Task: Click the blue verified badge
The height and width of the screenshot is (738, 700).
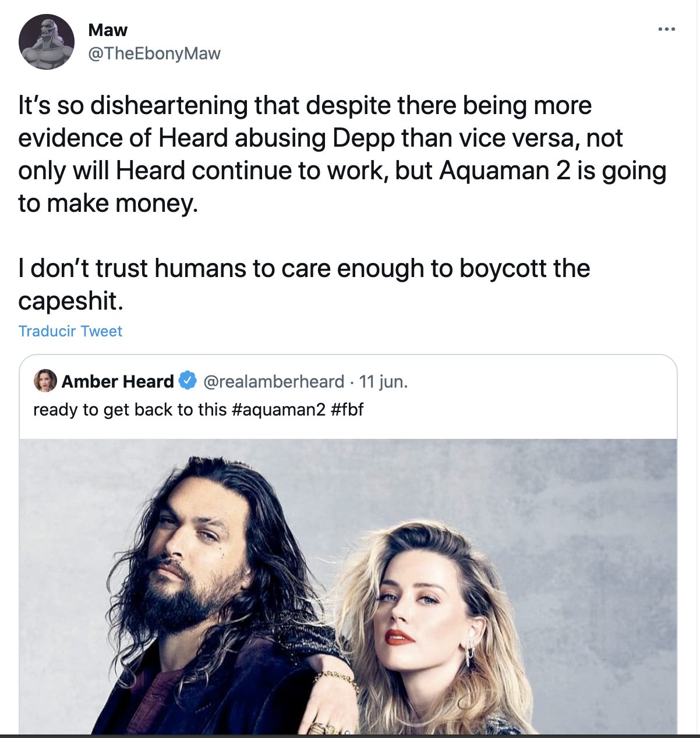Action: pos(188,381)
